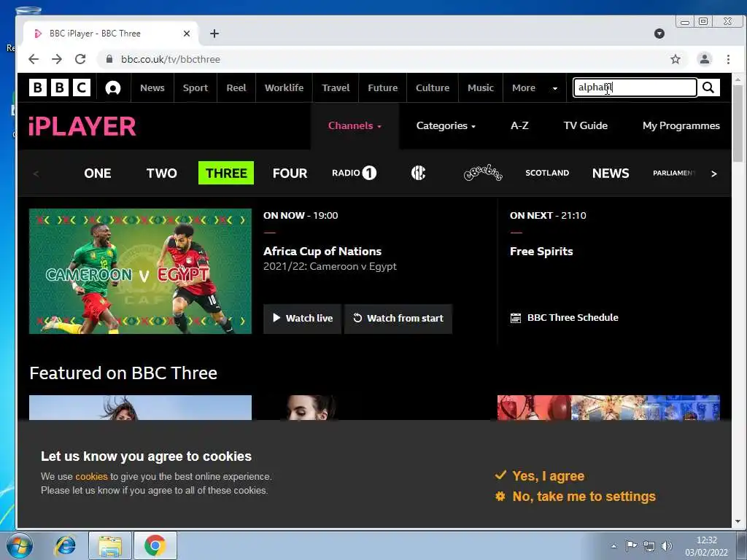The height and width of the screenshot is (560, 747).
Task: Open the Free Spirits programme link
Action: (541, 252)
